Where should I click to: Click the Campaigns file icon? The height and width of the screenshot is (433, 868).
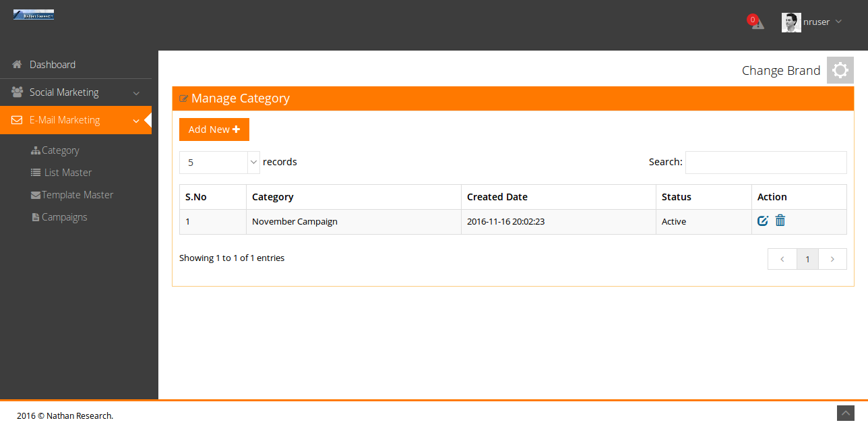click(x=36, y=217)
